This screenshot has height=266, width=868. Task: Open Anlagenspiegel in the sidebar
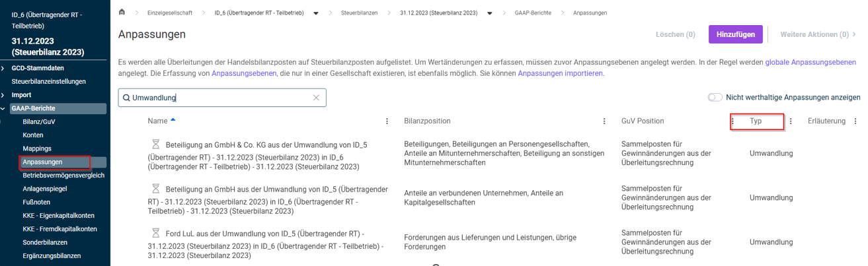[x=45, y=189]
